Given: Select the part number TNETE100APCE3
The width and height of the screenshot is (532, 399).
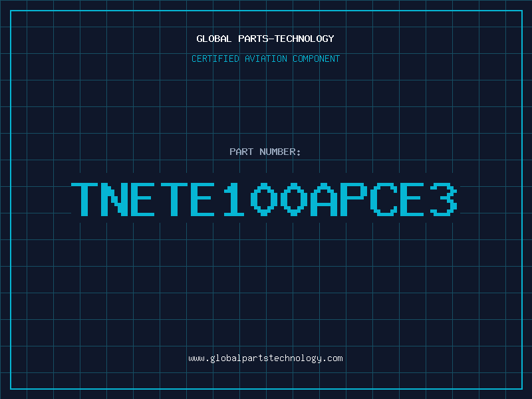Looking at the screenshot, I should [x=265, y=199].
